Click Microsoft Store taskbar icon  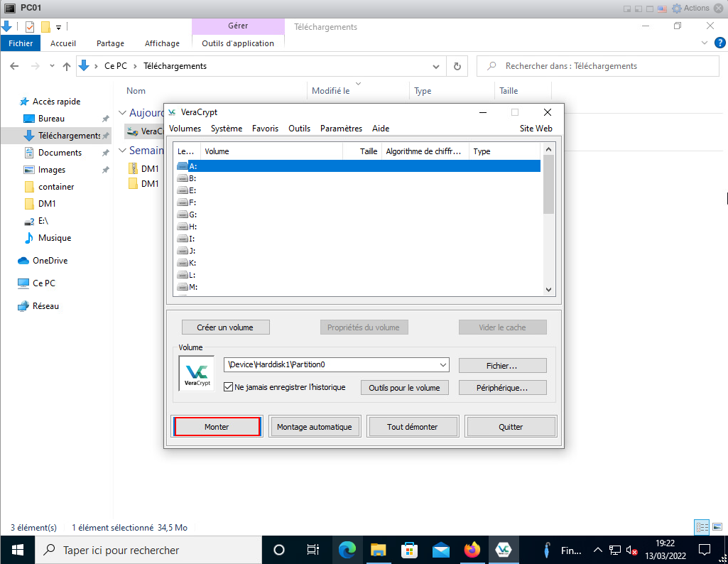pyautogui.click(x=409, y=550)
